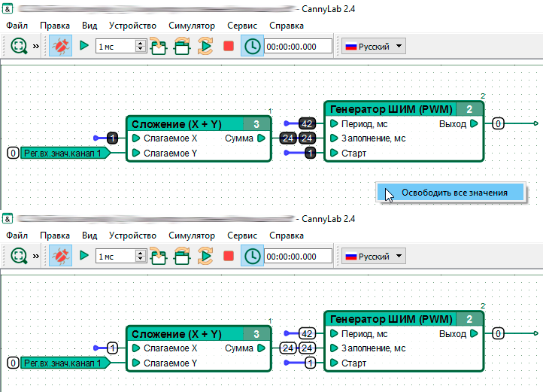
Task: Click the step-over icon in upper window toolbar
Action: point(182,46)
